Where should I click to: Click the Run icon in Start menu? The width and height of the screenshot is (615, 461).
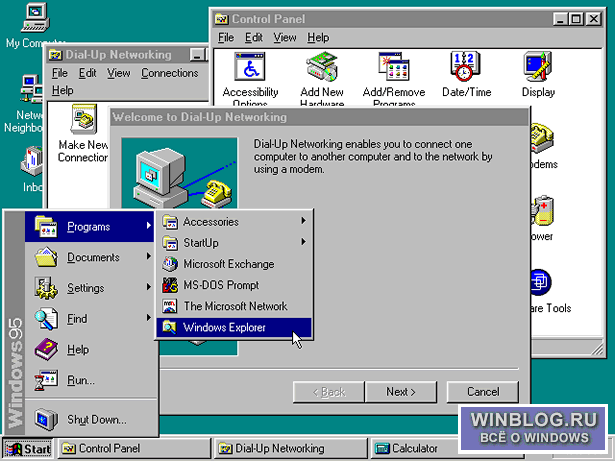tap(46, 380)
